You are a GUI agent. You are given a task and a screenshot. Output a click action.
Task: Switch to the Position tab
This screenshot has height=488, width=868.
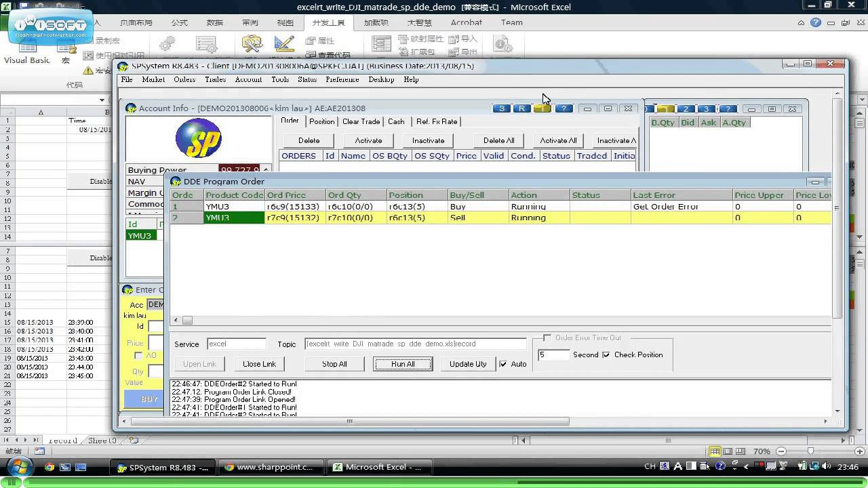321,121
